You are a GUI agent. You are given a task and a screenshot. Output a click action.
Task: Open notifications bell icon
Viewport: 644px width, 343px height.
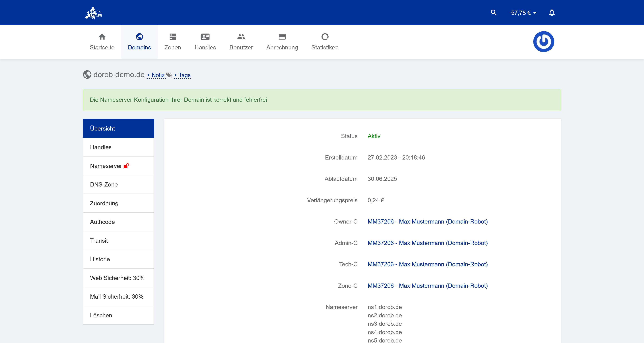552,13
